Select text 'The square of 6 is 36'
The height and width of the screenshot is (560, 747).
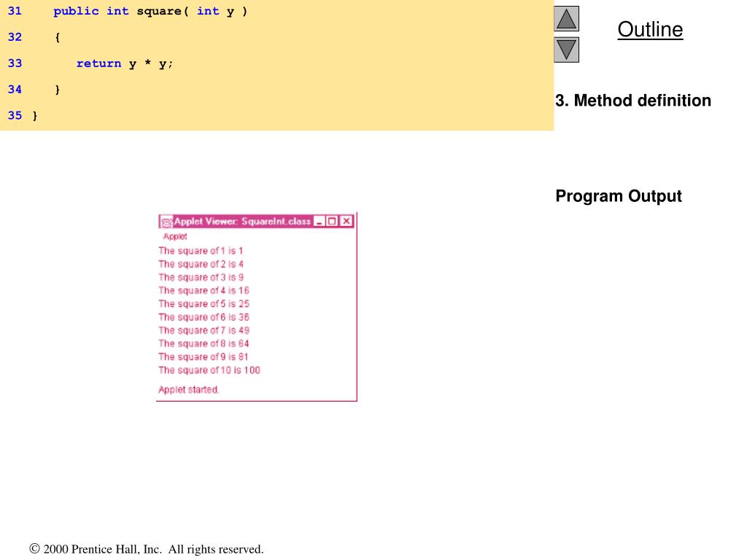204,317
